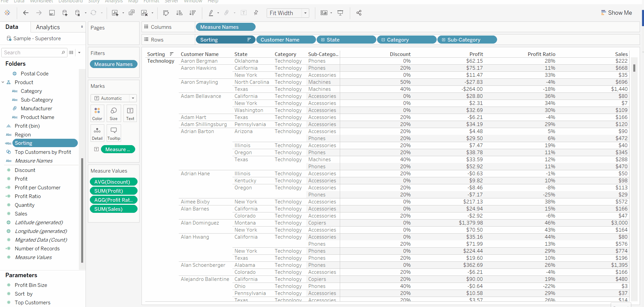Click the data pane Search field
The width and height of the screenshot is (644, 307).
(x=34, y=53)
